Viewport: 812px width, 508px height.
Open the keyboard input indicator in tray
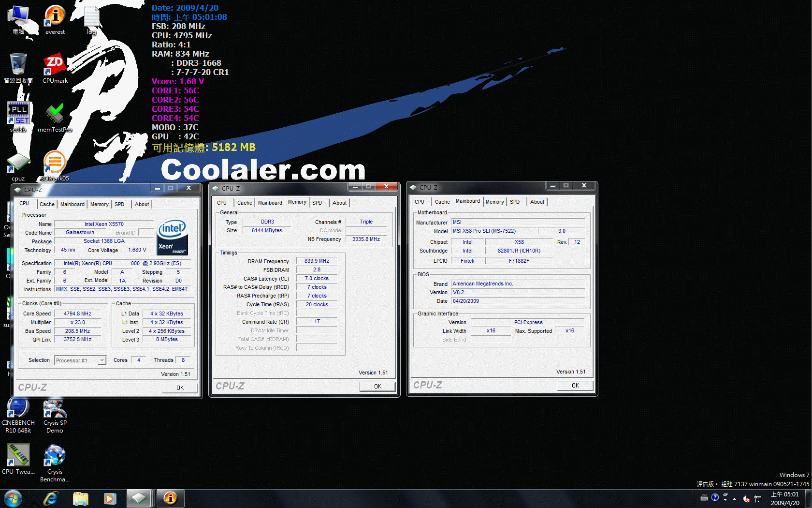point(704,498)
